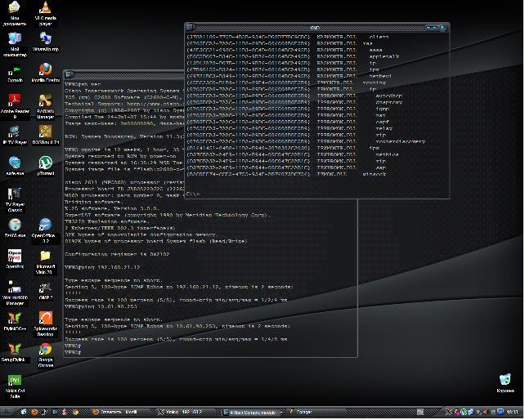Open the OpenProj desktop shortcut
Image resolution: width=525 pixels, height=420 pixels.
15,259
